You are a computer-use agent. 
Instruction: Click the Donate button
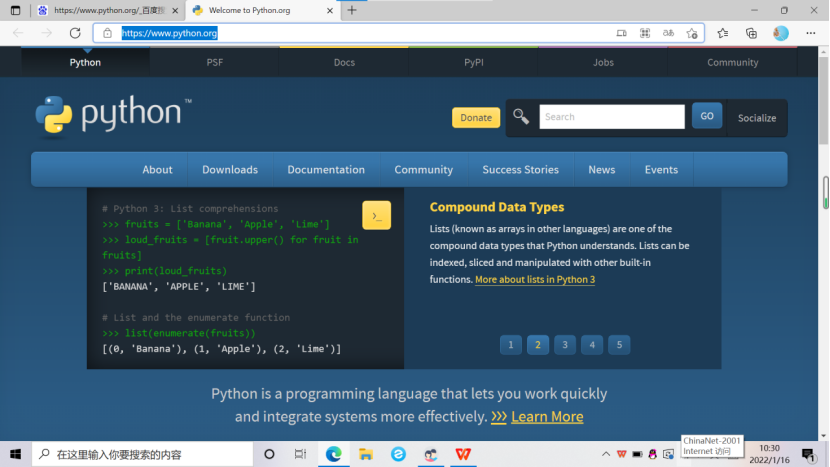[x=476, y=118]
